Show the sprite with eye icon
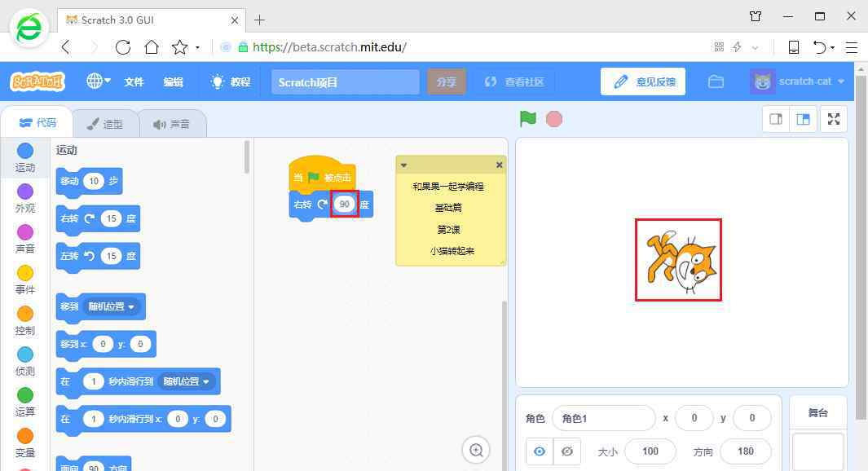The width and height of the screenshot is (868, 471). (x=540, y=451)
